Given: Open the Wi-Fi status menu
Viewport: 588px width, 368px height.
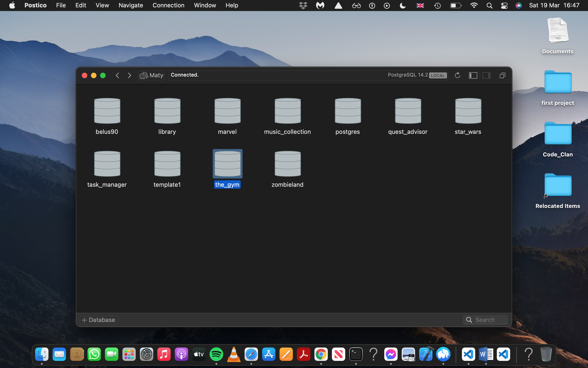Looking at the screenshot, I should (x=474, y=5).
